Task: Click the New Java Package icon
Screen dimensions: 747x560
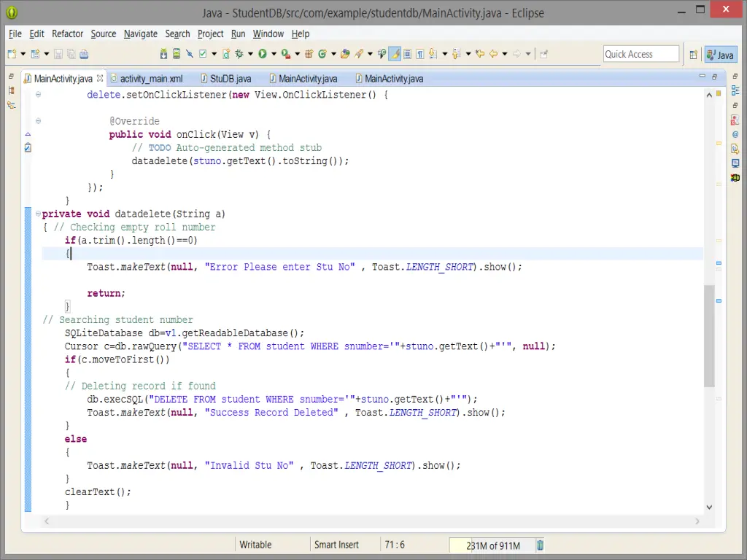Action: [309, 54]
